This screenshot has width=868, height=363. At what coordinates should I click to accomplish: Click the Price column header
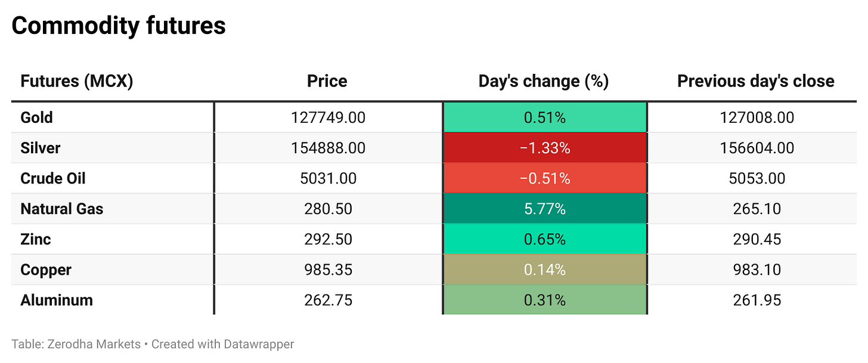327,81
